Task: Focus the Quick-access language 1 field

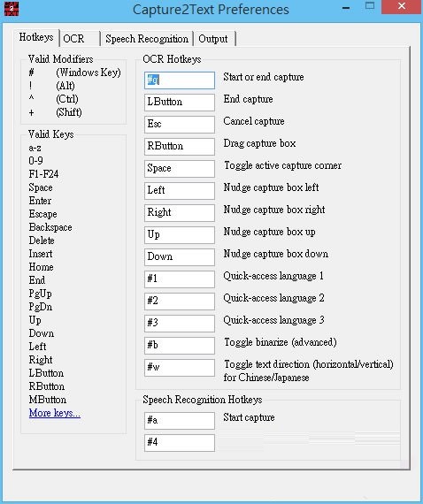Action: click(180, 279)
